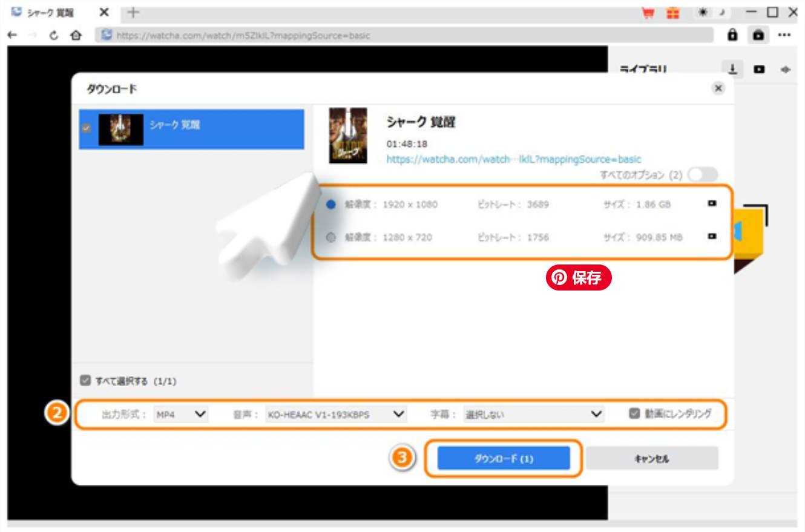805x532 pixels.
Task: Click the ダウンロード (1) button
Action: (x=504, y=459)
